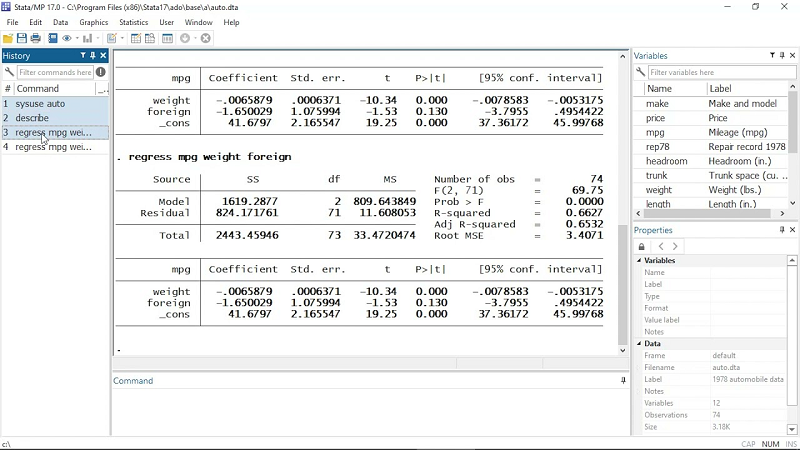Expand the Graph icon dropdown arrow

click(99, 38)
